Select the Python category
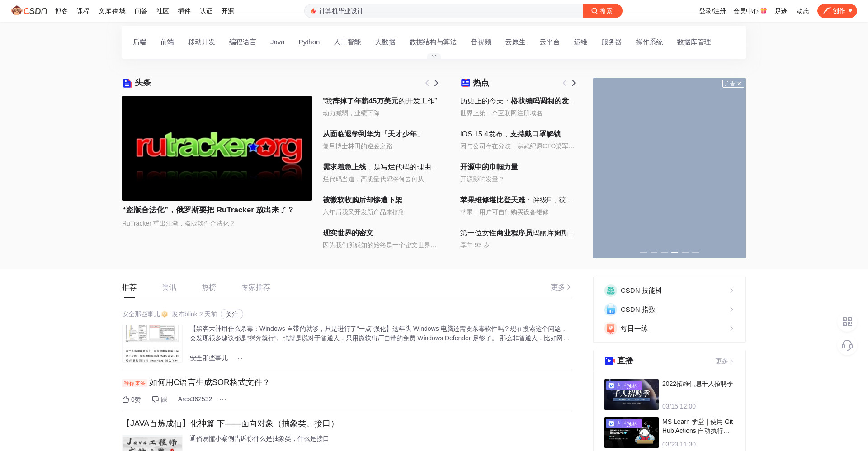The height and width of the screenshot is (451, 868). 309,42
